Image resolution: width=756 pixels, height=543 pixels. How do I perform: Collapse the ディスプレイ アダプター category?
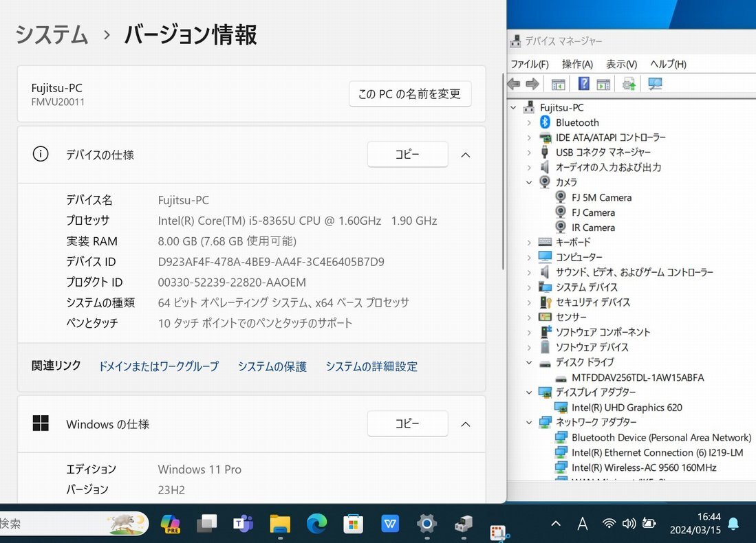pyautogui.click(x=529, y=392)
